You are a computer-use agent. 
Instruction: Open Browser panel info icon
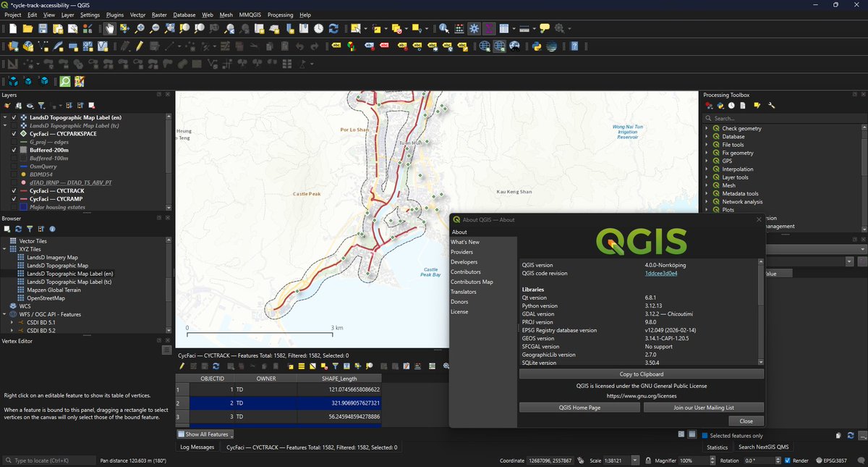tap(53, 229)
